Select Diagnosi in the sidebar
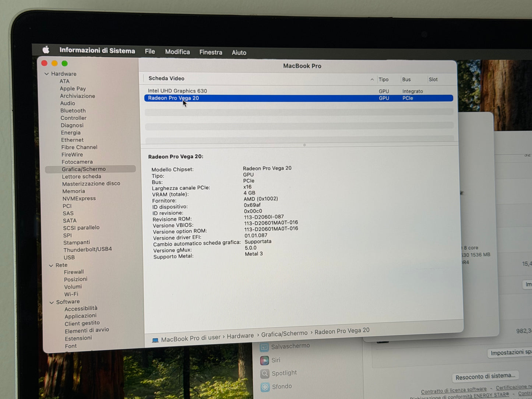This screenshot has width=532, height=399. click(x=72, y=126)
